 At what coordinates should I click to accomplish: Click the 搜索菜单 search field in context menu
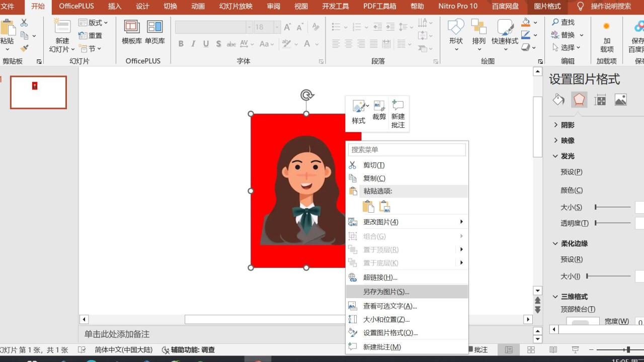coord(407,149)
